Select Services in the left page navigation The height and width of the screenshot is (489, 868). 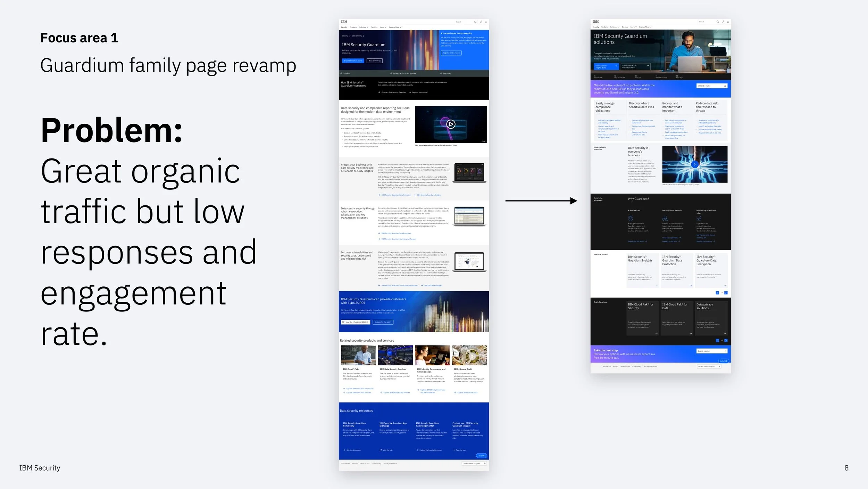374,27
